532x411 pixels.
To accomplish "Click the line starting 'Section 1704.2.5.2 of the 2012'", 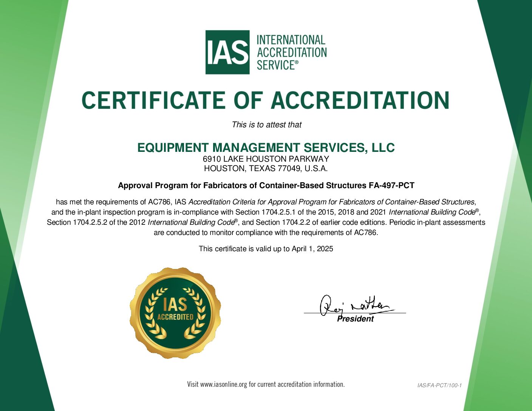I will 266,222.
